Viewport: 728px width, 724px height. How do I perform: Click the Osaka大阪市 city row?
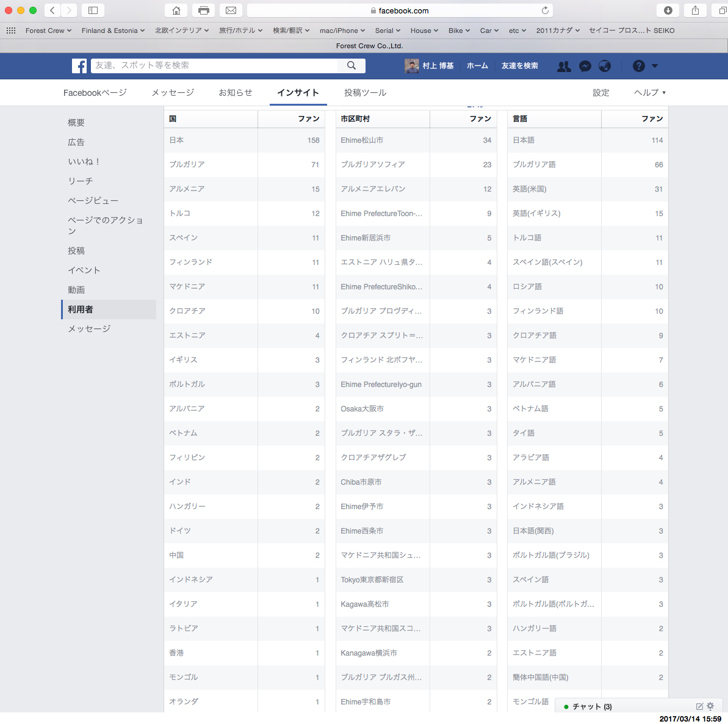[416, 408]
